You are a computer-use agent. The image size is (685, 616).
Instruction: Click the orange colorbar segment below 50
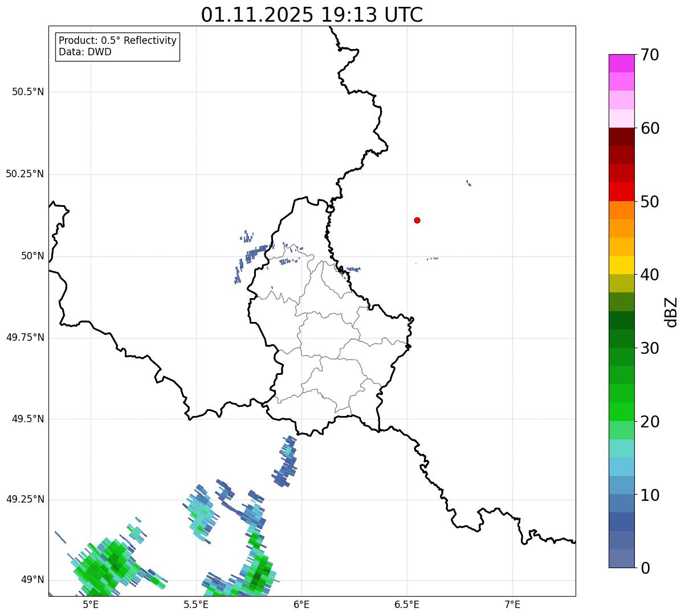pos(621,210)
